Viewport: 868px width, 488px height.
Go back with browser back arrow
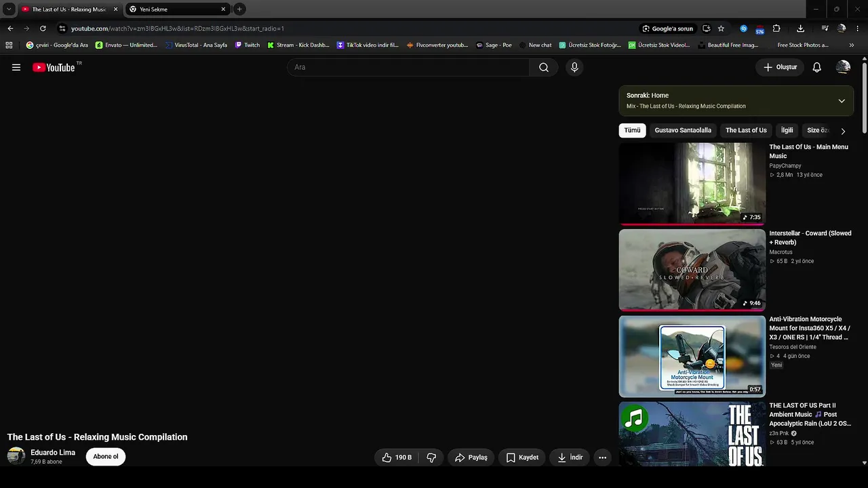[10, 28]
